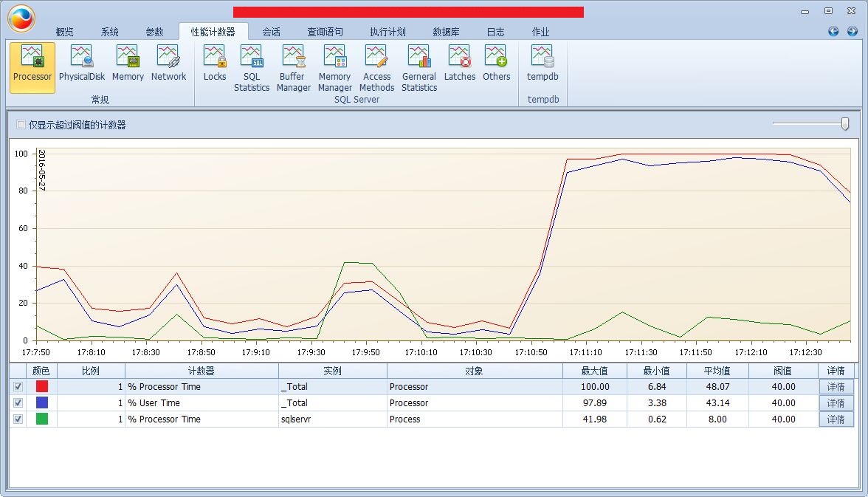Open 详情 for sqlservr process row
The height and width of the screenshot is (497, 868).
[836, 419]
